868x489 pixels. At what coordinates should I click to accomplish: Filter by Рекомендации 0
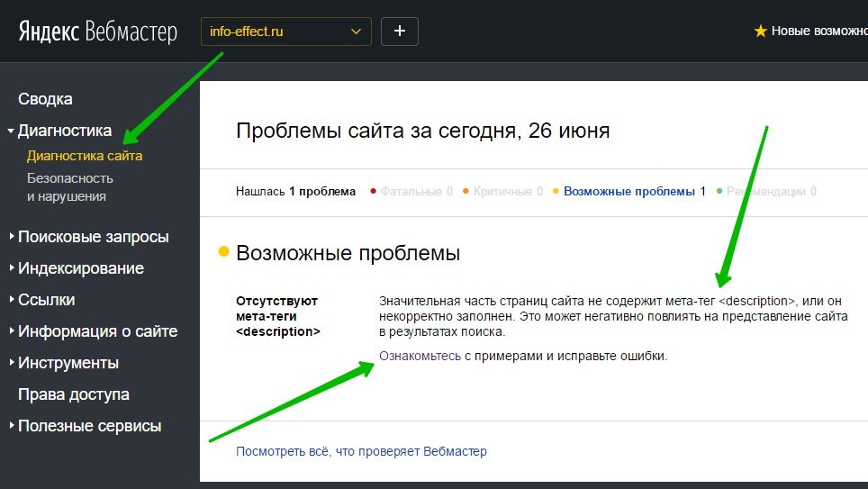coord(771,192)
